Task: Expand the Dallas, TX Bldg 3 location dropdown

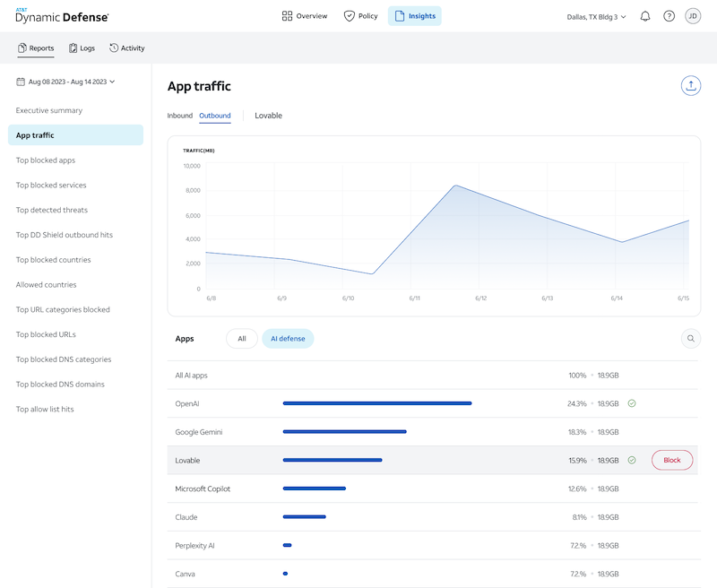Action: click(x=596, y=17)
